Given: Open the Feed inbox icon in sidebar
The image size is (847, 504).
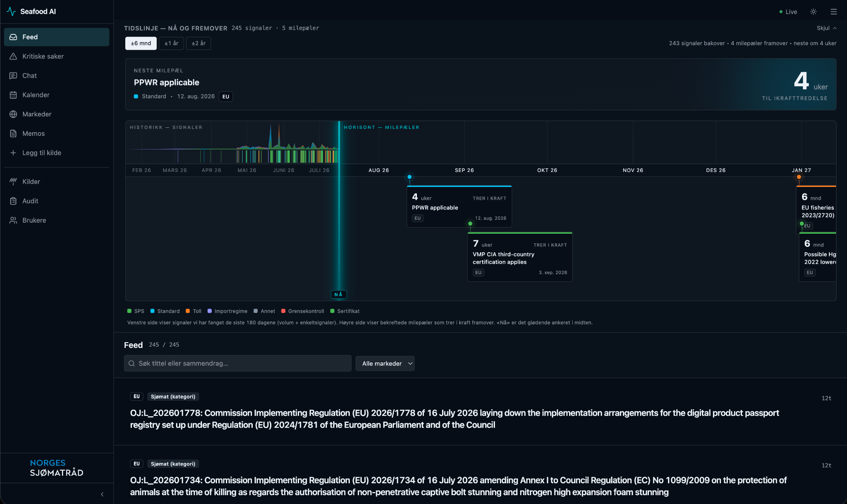Looking at the screenshot, I should 13,37.
